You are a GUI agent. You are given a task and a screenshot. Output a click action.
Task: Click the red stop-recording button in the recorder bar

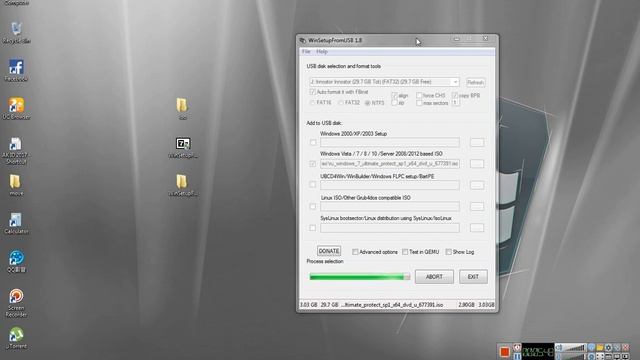505,352
